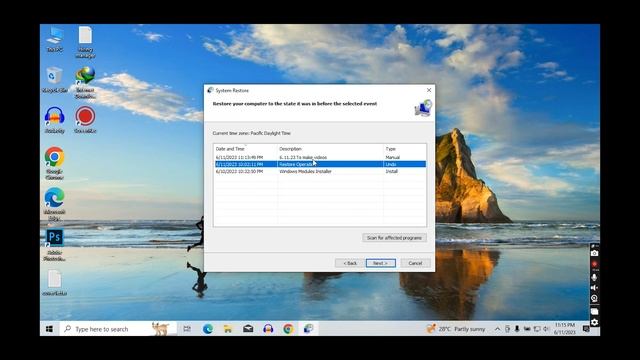This screenshot has width=640, height=360.
Task: Select the Restore Operation Undo row
Action: click(x=320, y=164)
